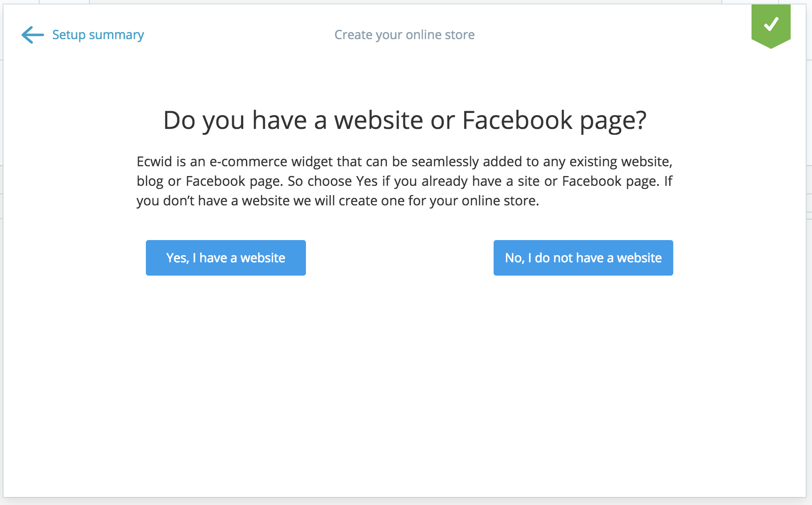This screenshot has height=505, width=812.
Task: Choose "No, I do not have a website"
Action: (583, 258)
